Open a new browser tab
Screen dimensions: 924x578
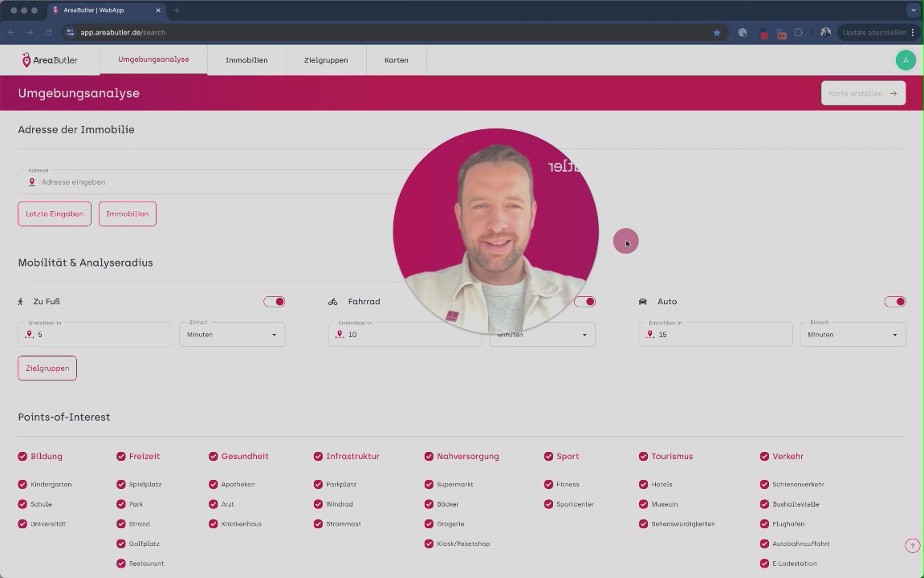pyautogui.click(x=176, y=10)
